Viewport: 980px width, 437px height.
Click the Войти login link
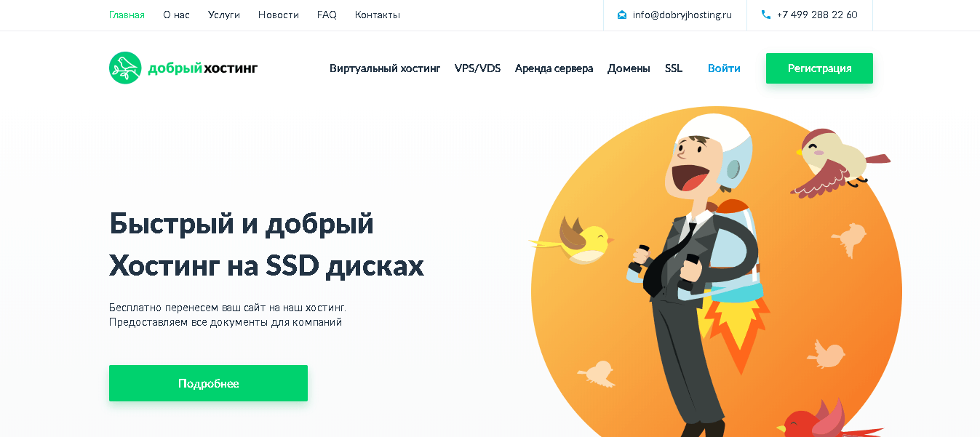point(724,68)
